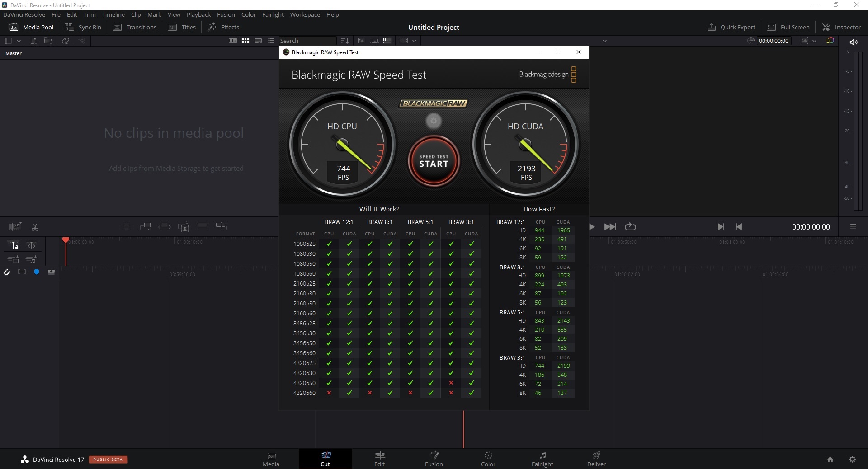Toggle the locked playhead timeline mode
Viewport: 868px width, 469px height.
click(x=14, y=245)
